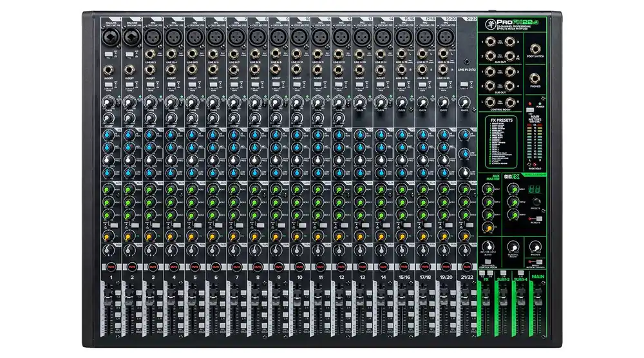Click channel 3 XLR mic input

153,37
